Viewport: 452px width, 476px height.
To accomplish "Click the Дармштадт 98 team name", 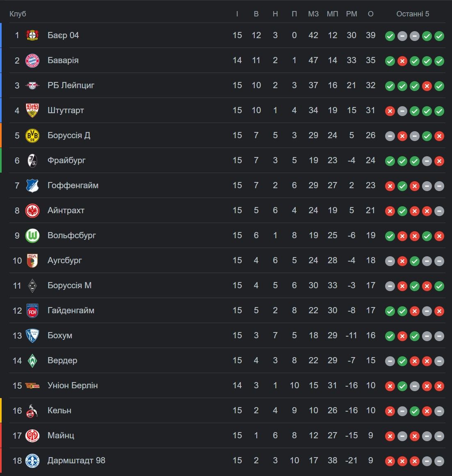I will (76, 460).
